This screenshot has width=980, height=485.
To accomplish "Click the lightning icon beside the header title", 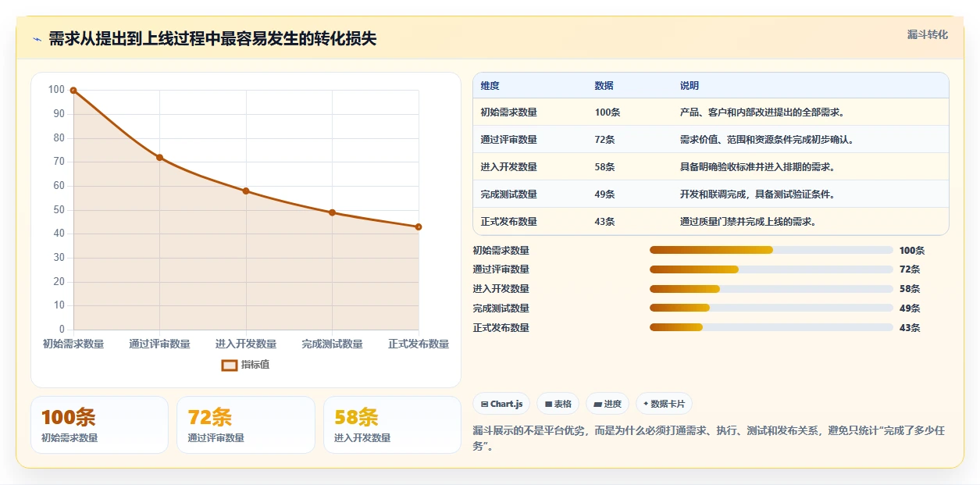I will click(x=37, y=39).
